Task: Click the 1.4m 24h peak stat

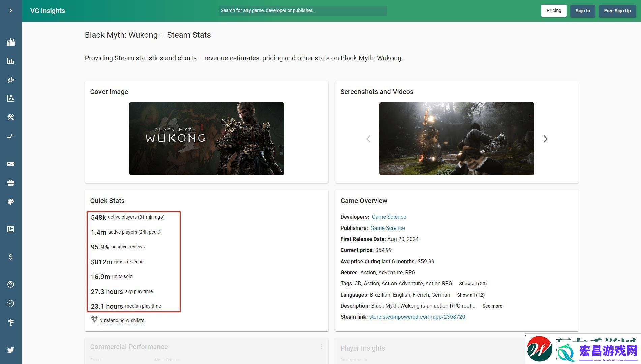Action: coord(125,232)
